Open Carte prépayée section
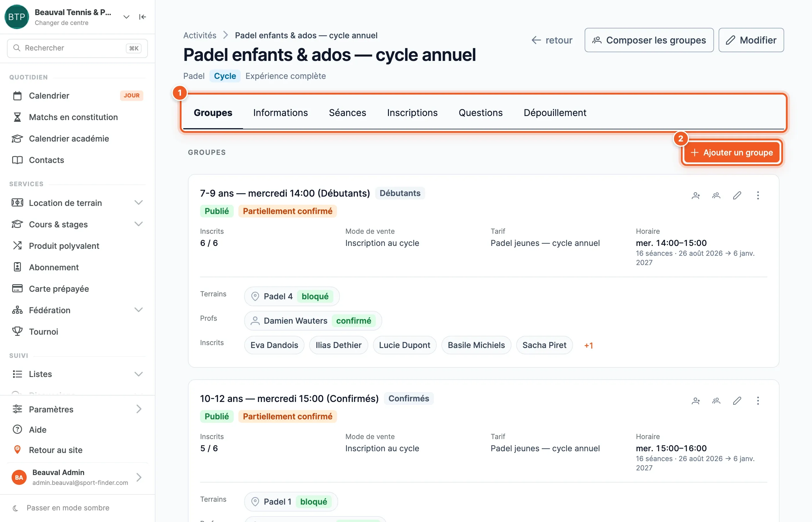812x522 pixels. [x=77, y=289]
